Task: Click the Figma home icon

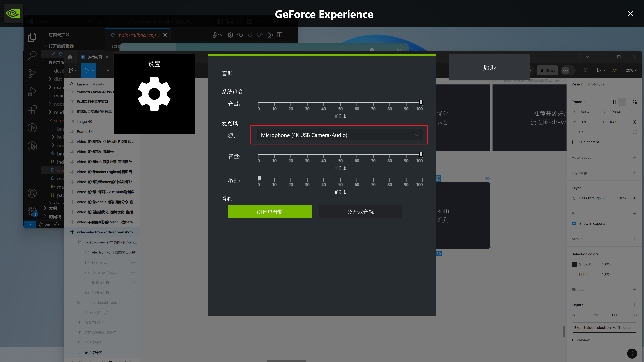Action: click(70, 57)
